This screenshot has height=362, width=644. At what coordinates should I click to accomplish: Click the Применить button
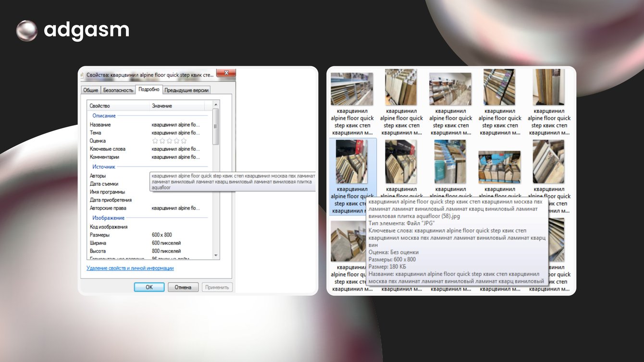pyautogui.click(x=217, y=287)
